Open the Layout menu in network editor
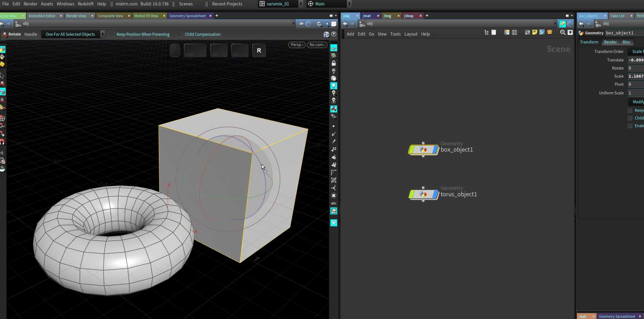The image size is (644, 319). [411, 34]
